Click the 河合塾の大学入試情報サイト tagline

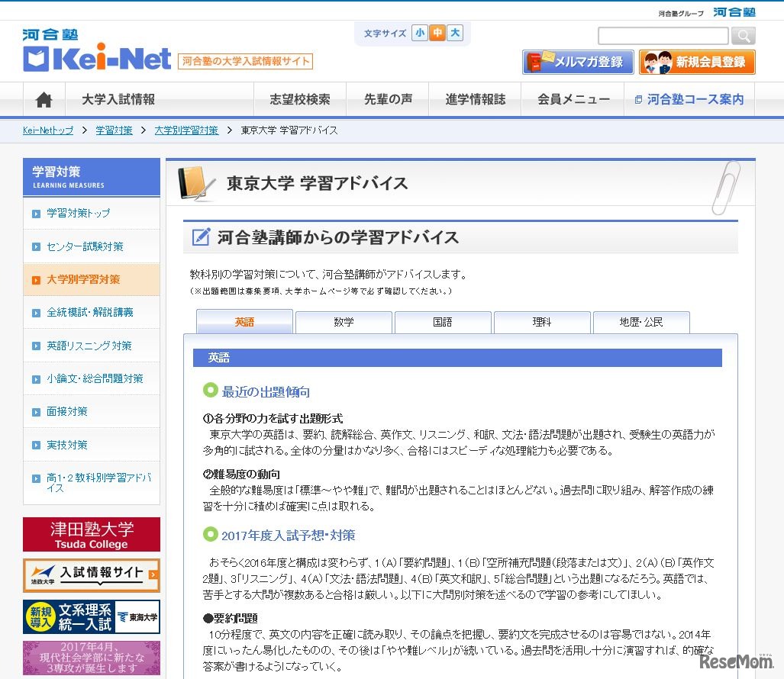click(245, 61)
